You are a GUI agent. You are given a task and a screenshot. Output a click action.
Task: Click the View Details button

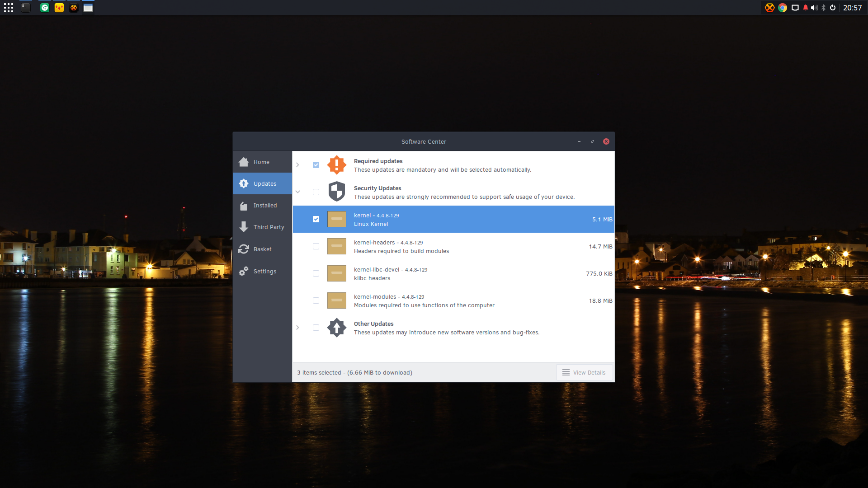585,372
